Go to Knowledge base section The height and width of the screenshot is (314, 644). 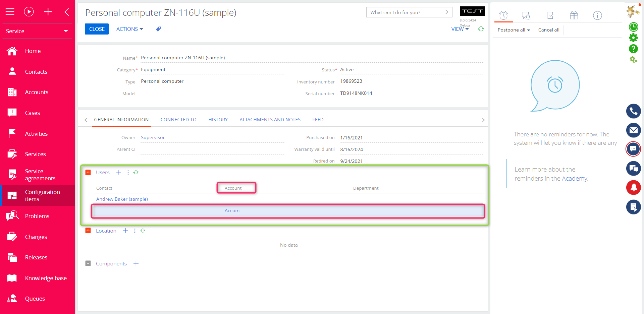46,278
